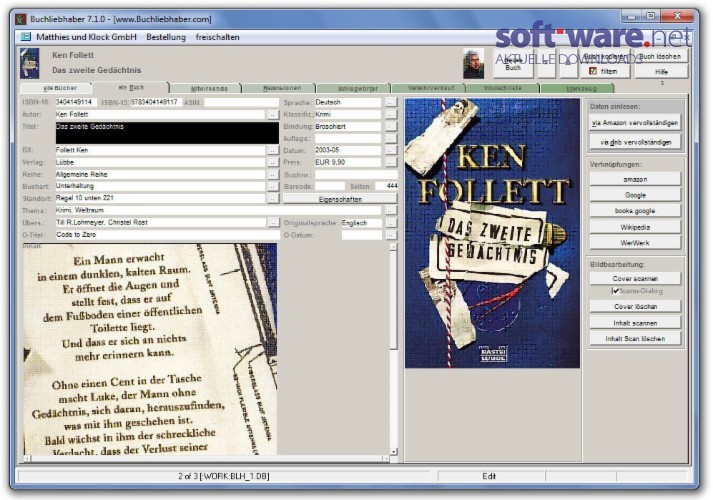This screenshot has width=713, height=500.
Task: Open selection list for Sprache Deutsch
Action: pos(390,103)
